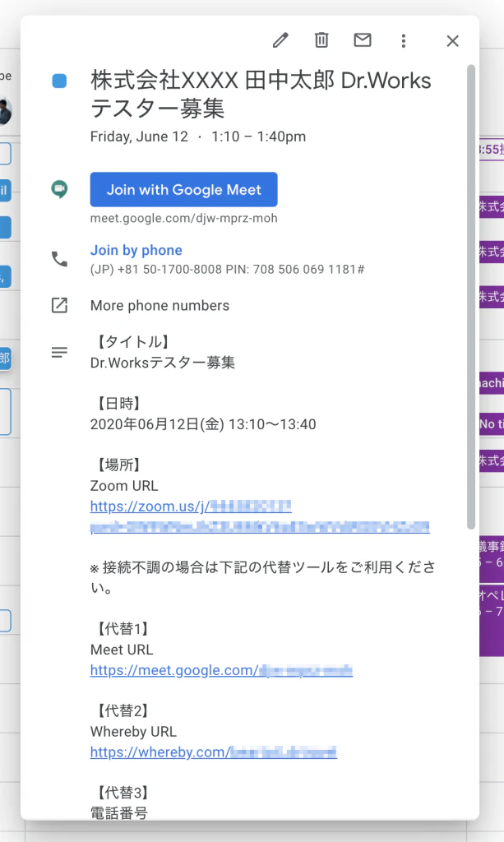Screen dimensions: 504x842
Task: Click the 【代替1】 heading text
Action: (x=122, y=628)
